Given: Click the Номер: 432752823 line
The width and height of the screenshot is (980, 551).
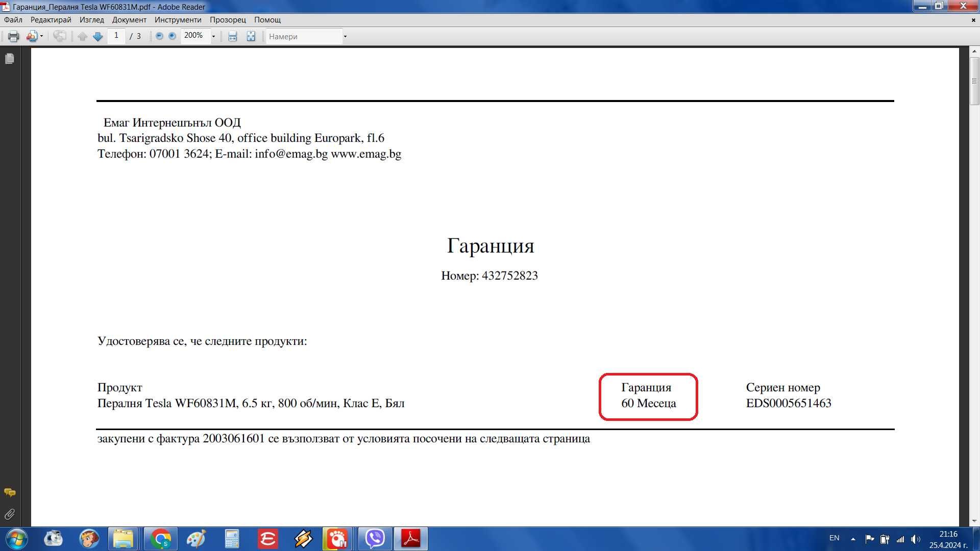Looking at the screenshot, I should tap(489, 276).
